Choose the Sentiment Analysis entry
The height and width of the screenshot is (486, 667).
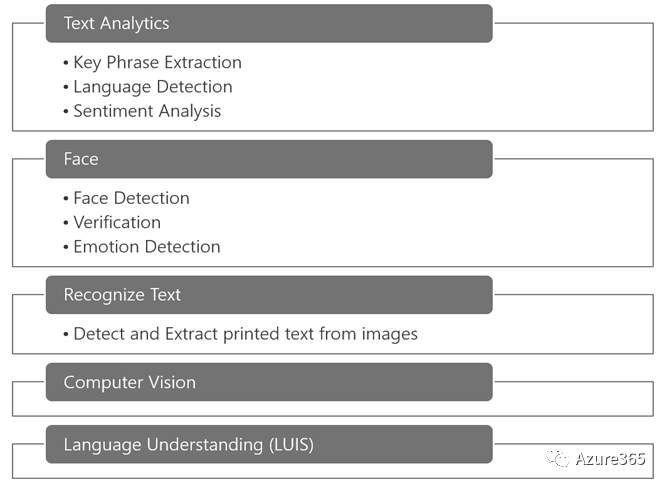click(147, 111)
